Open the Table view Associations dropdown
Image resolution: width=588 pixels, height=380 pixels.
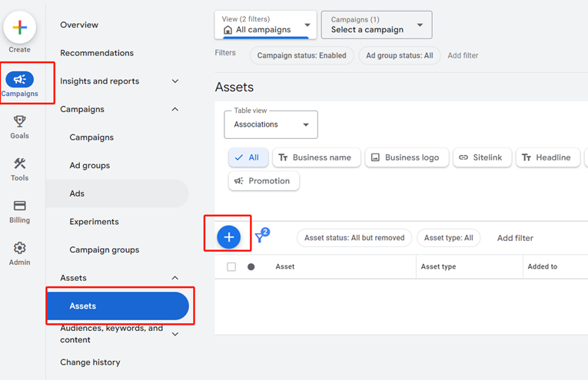pyautogui.click(x=271, y=124)
